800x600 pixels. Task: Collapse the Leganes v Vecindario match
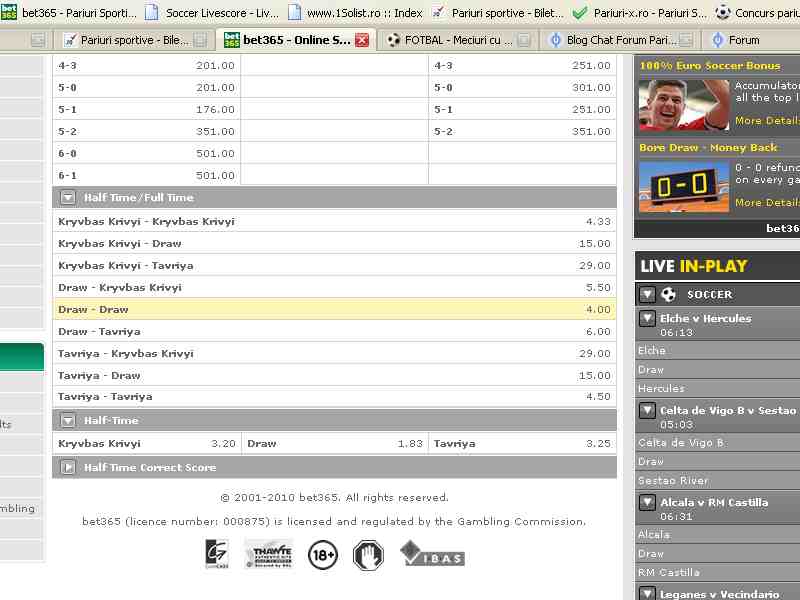[x=647, y=594]
